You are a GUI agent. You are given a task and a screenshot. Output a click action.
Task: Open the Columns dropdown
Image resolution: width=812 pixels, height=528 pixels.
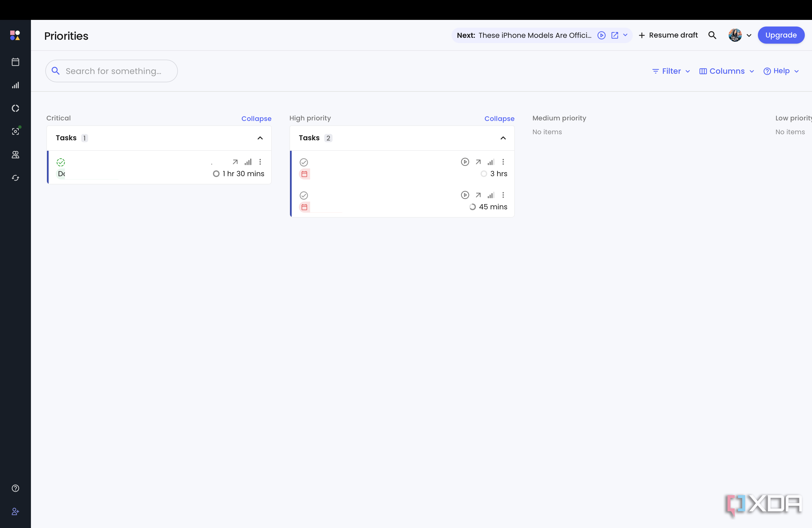(726, 71)
